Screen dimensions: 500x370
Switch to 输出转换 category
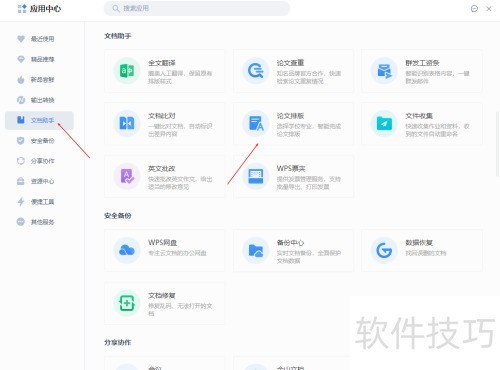click(39, 100)
